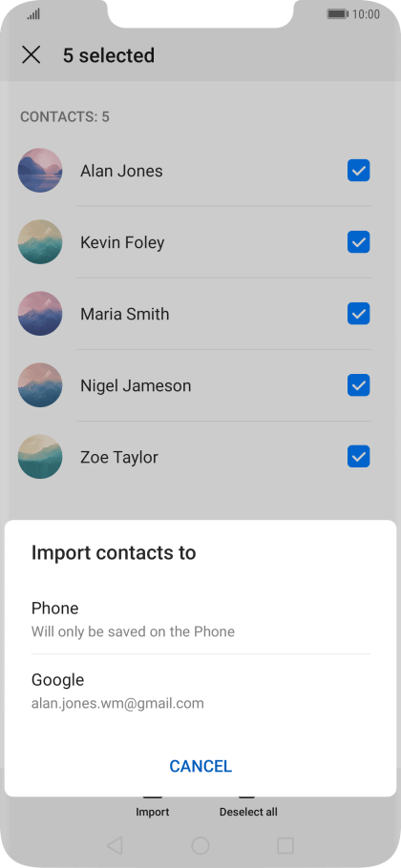Tap Nigel Jameson avatar picture
This screenshot has width=401, height=868.
[40, 384]
